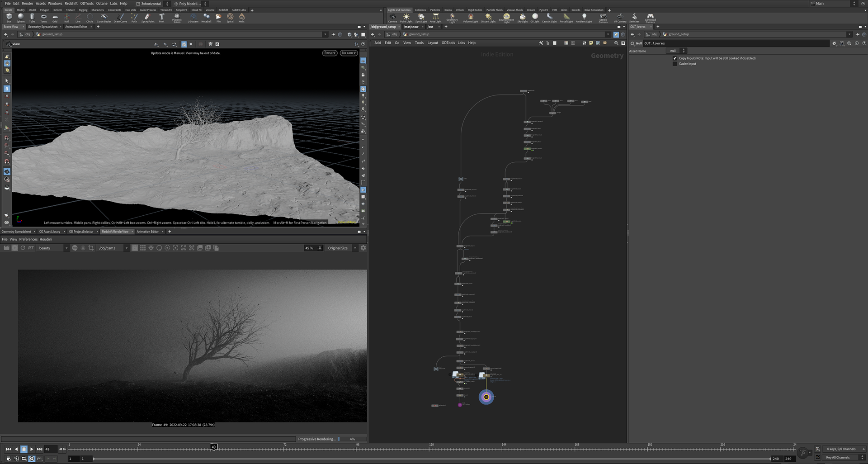Add a Sky Light from shelf
This screenshot has height=464, width=868.
[522, 18]
